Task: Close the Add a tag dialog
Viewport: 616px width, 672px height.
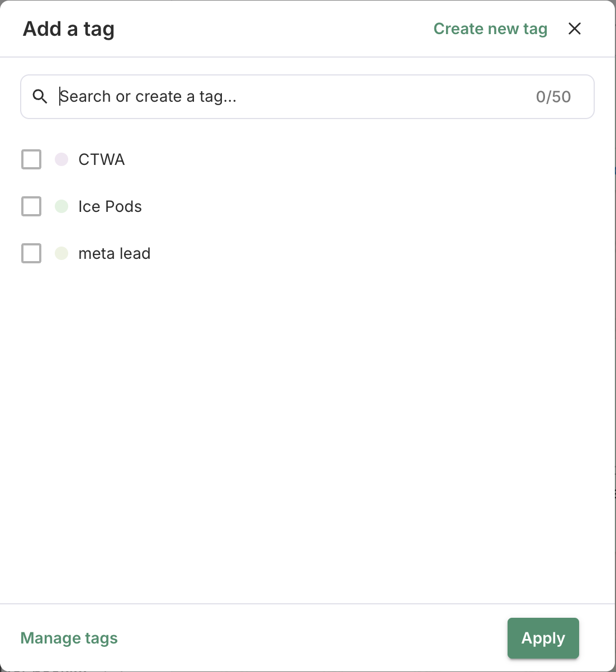Action: click(x=575, y=29)
